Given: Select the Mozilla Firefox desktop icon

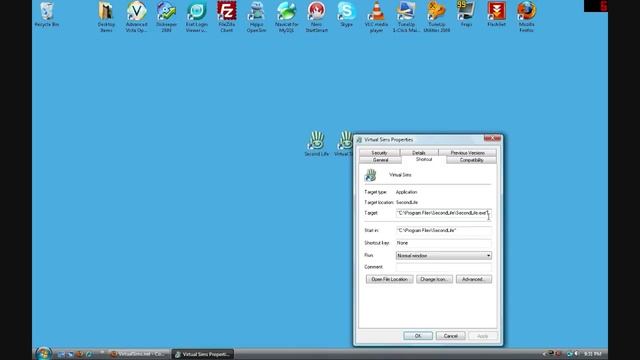Looking at the screenshot, I should coord(527,16).
